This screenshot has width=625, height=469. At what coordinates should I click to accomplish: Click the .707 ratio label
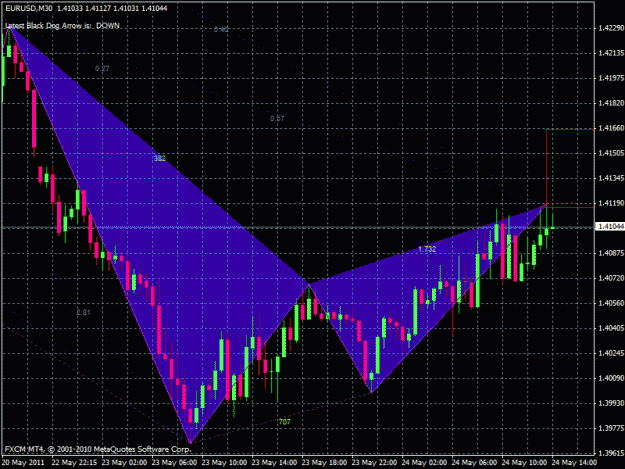(284, 422)
